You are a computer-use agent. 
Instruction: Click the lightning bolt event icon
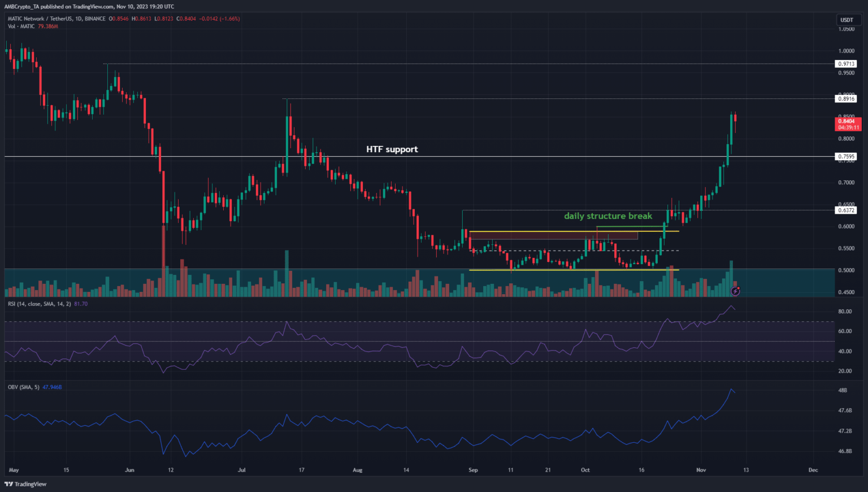click(x=735, y=291)
